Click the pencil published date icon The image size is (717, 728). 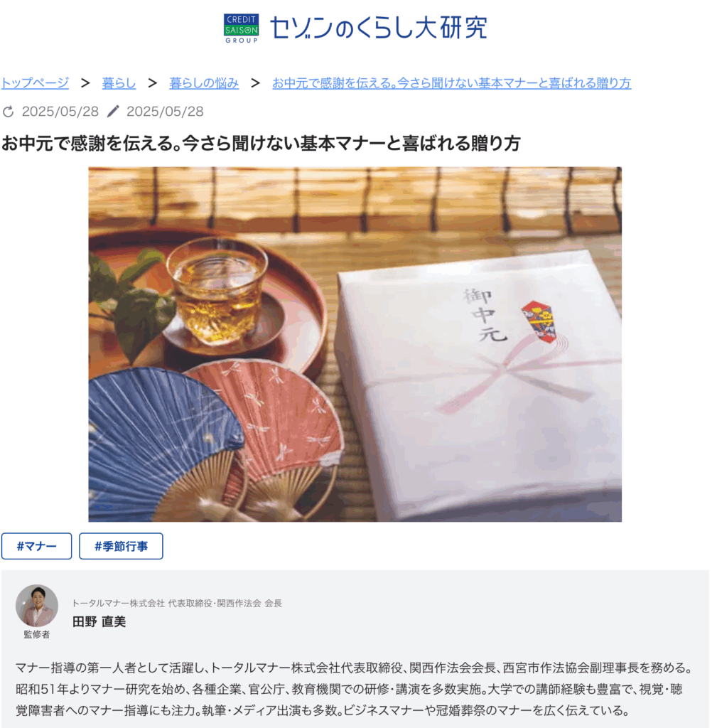coord(113,112)
